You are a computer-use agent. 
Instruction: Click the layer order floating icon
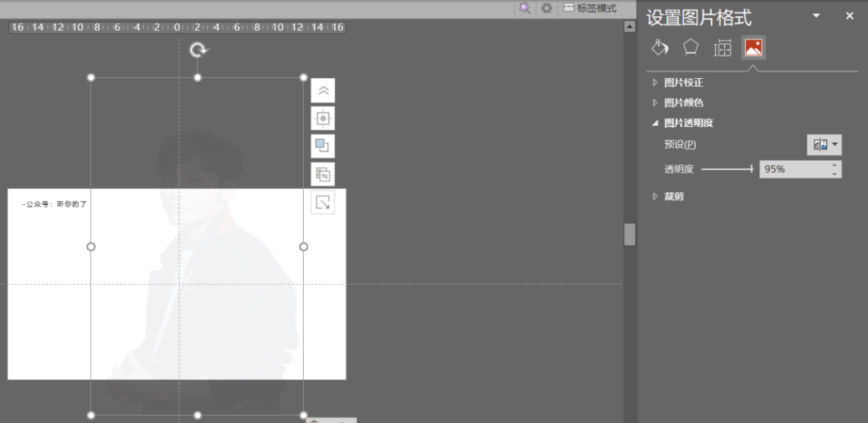pyautogui.click(x=323, y=146)
